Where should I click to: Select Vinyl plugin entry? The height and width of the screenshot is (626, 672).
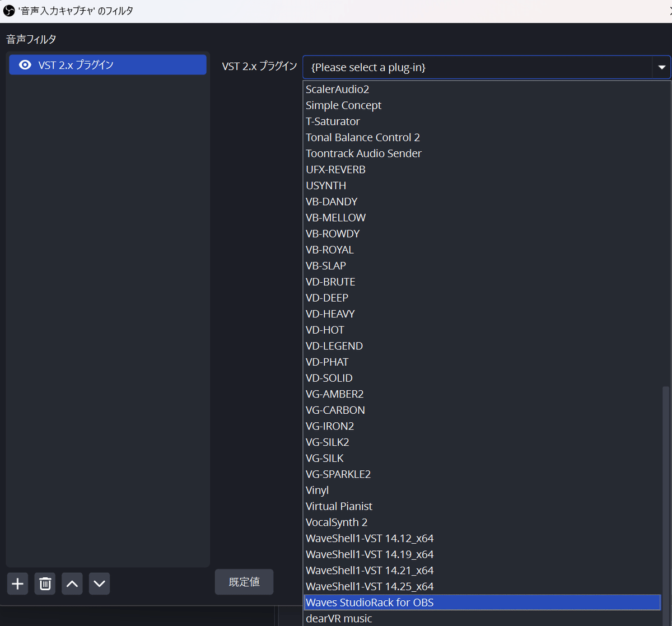tap(482, 490)
